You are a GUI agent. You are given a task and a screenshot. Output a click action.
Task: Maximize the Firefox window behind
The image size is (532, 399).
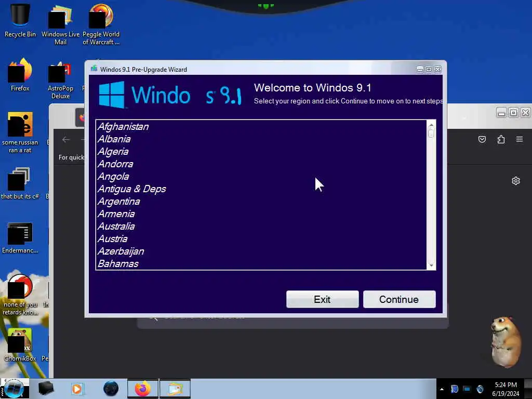(x=514, y=112)
